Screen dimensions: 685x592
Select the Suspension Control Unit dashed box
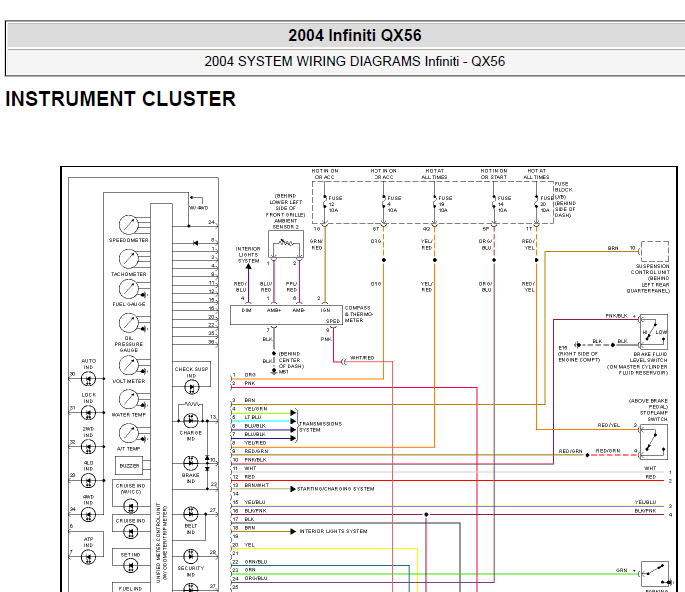point(654,251)
